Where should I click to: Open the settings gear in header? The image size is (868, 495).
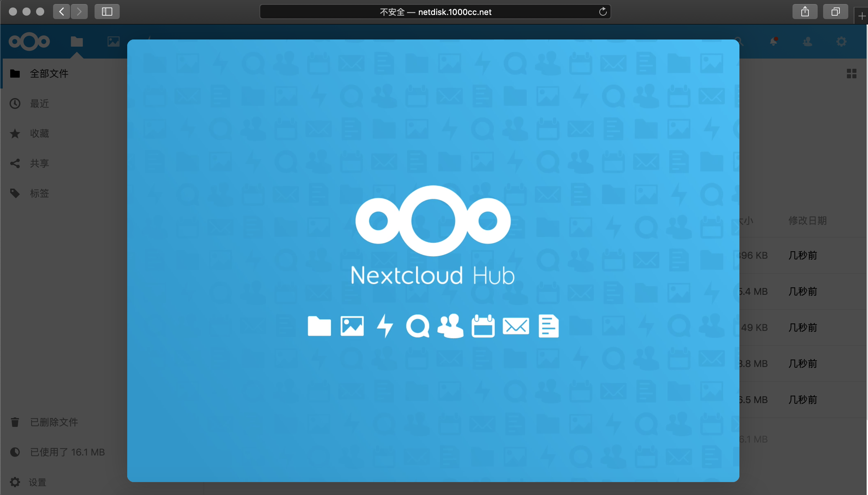tap(841, 42)
